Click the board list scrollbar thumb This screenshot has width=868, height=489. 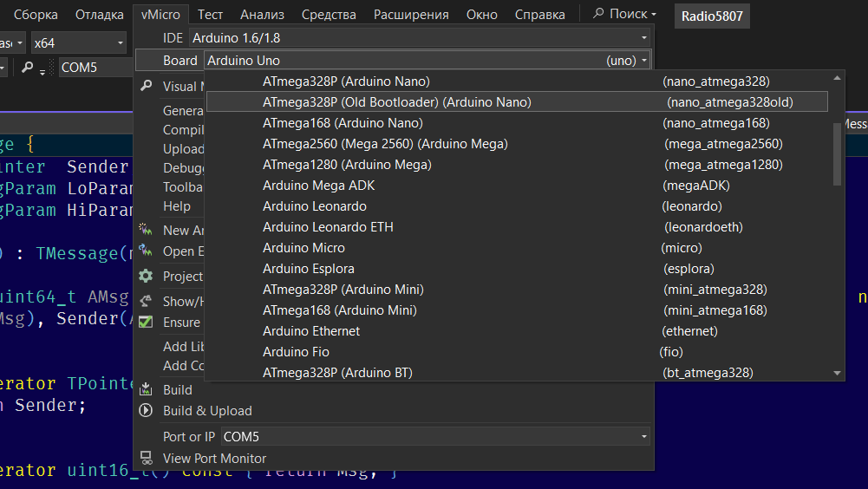pyautogui.click(x=837, y=154)
